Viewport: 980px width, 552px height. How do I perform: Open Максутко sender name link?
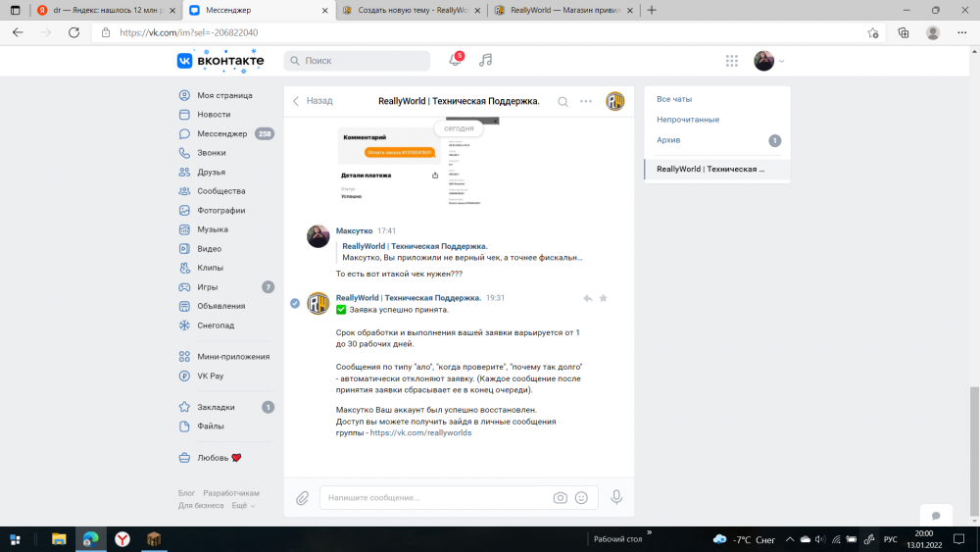(355, 230)
